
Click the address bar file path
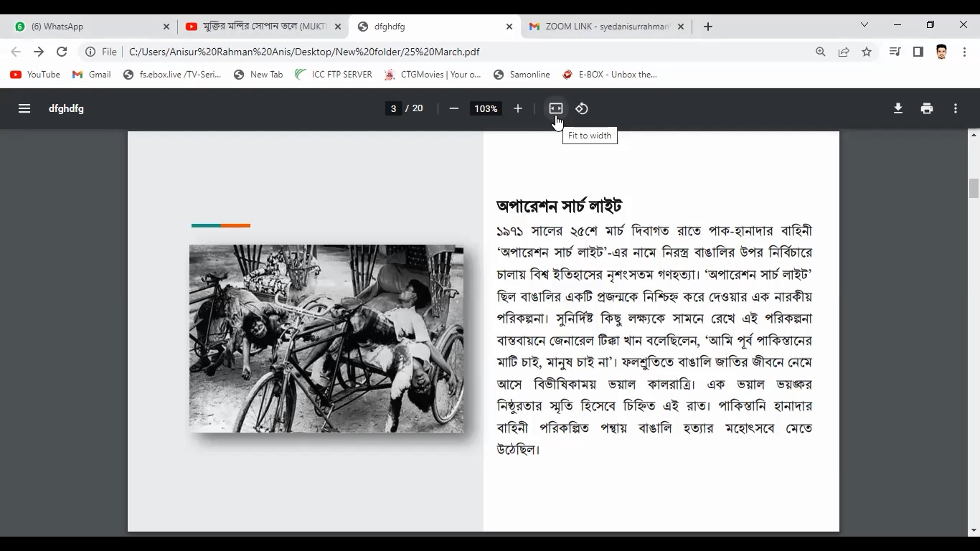[304, 52]
